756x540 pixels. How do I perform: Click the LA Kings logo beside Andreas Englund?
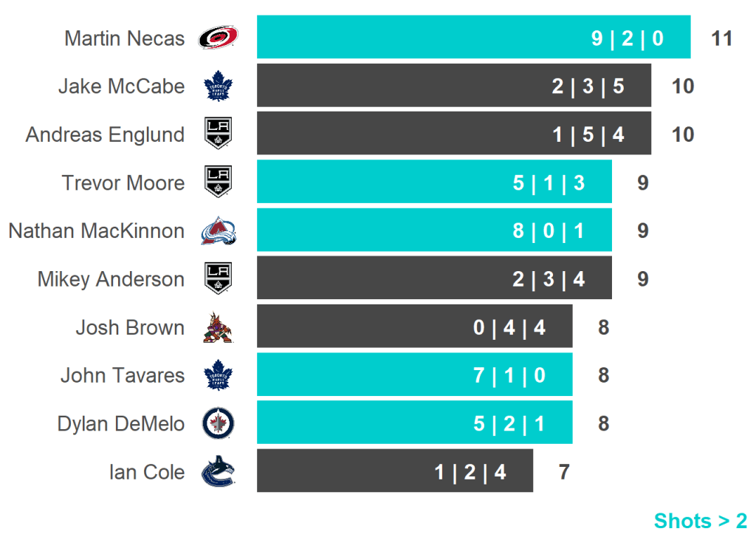click(218, 134)
